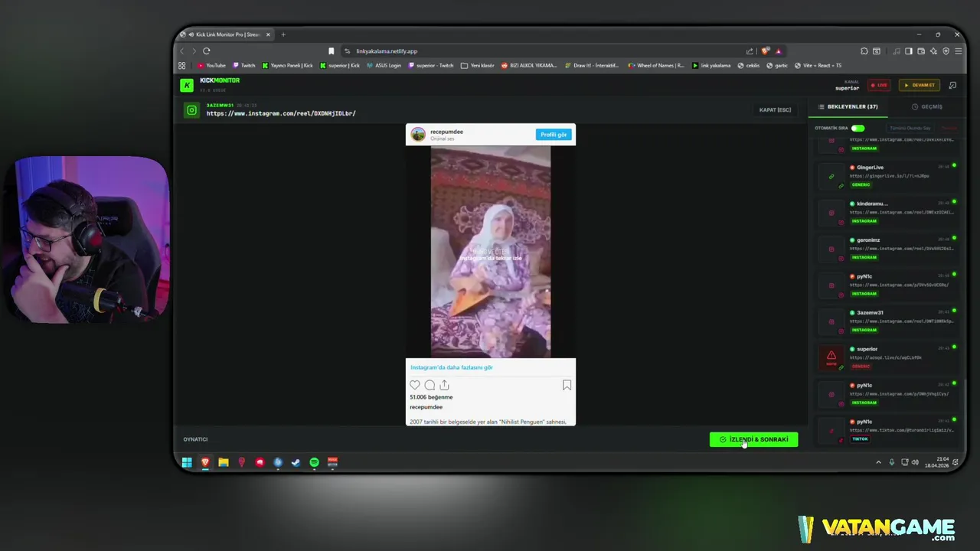The width and height of the screenshot is (980, 551).
Task: Click the link thumbnail on GingerLive row
Action: (x=831, y=176)
